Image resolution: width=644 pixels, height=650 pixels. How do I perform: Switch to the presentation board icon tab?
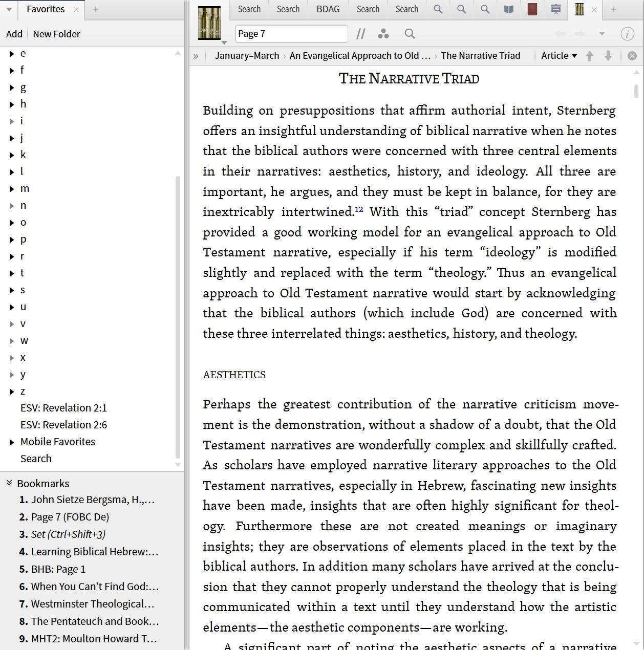click(x=556, y=9)
